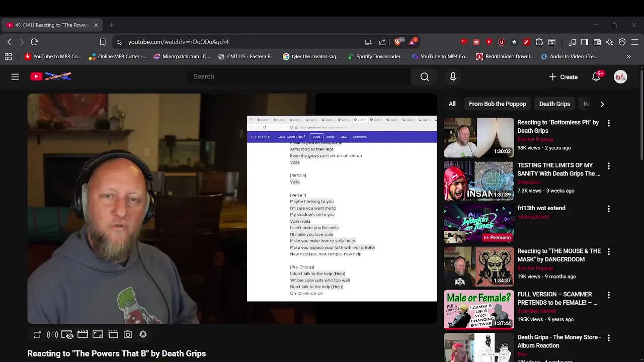
Task: Open Leo AI sparkle icon
Action: pos(610,42)
